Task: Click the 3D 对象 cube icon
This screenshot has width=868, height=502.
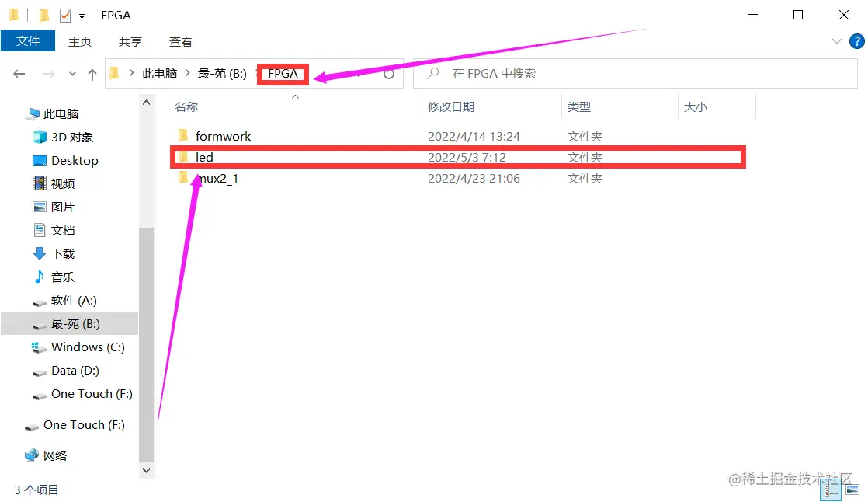Action: pos(40,137)
